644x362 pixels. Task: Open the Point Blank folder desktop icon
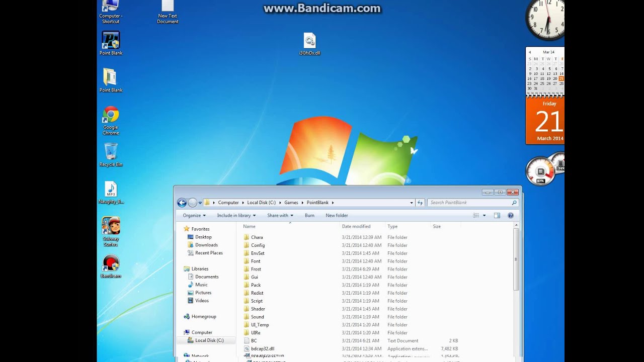(111, 80)
